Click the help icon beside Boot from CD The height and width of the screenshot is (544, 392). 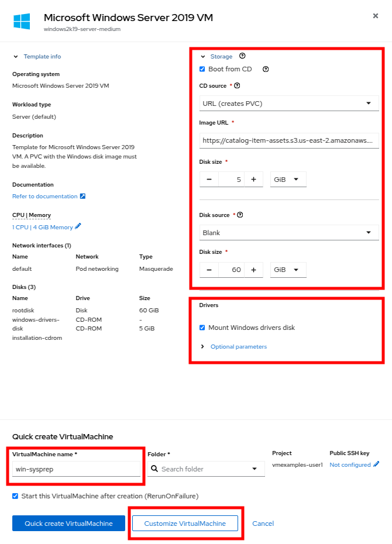click(x=266, y=69)
